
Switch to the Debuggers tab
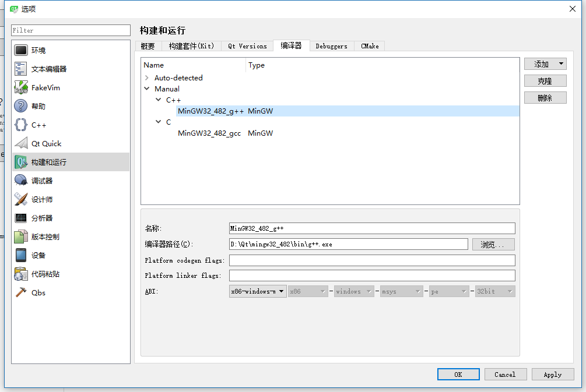point(332,46)
